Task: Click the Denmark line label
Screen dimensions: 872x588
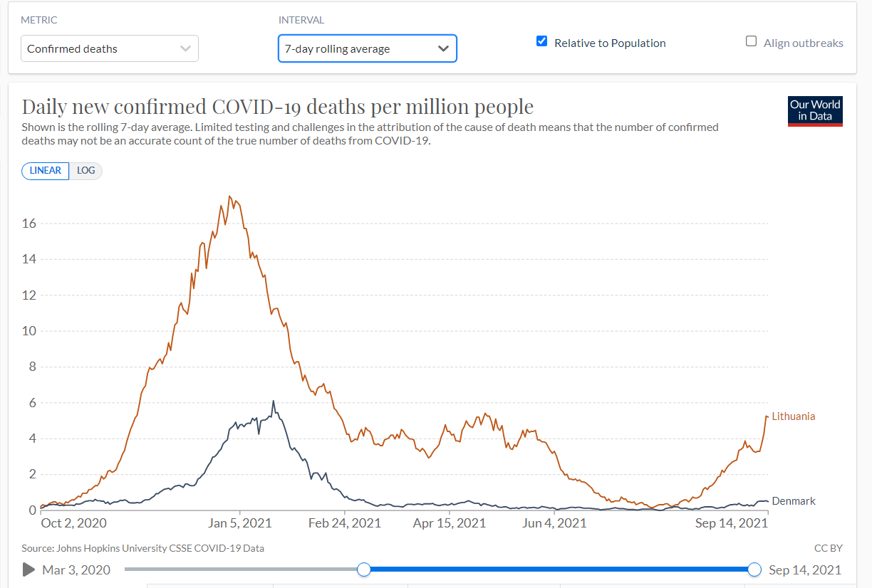Action: click(793, 501)
